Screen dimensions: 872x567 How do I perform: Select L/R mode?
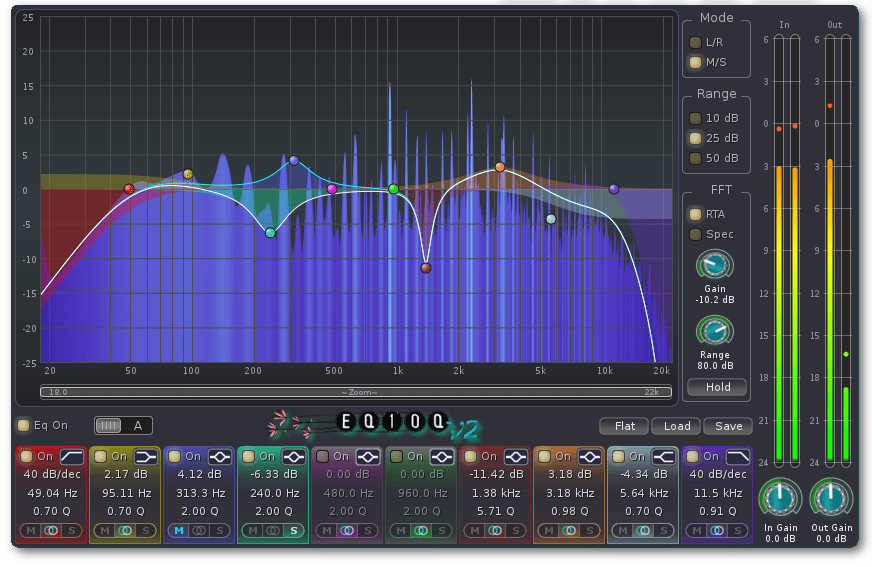(695, 42)
